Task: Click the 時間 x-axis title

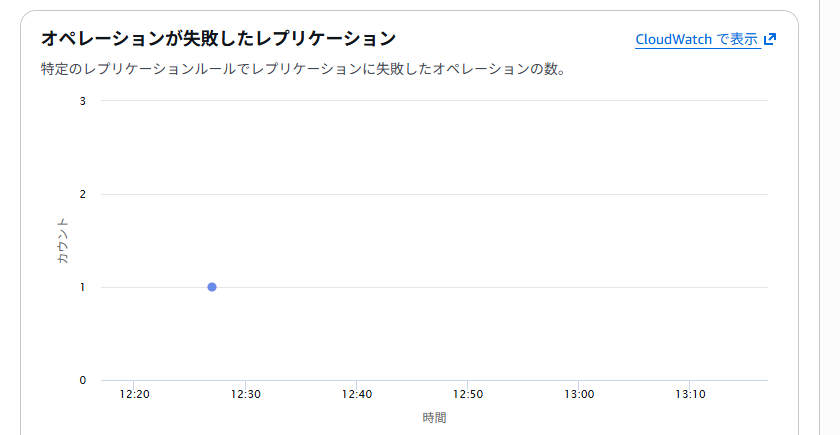Action: click(434, 418)
